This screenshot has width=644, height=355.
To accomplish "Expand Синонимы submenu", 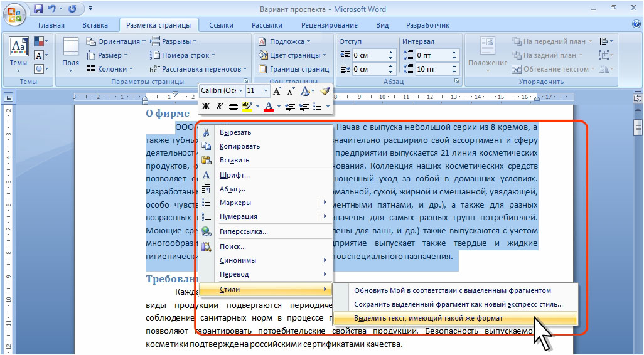I will point(266,261).
